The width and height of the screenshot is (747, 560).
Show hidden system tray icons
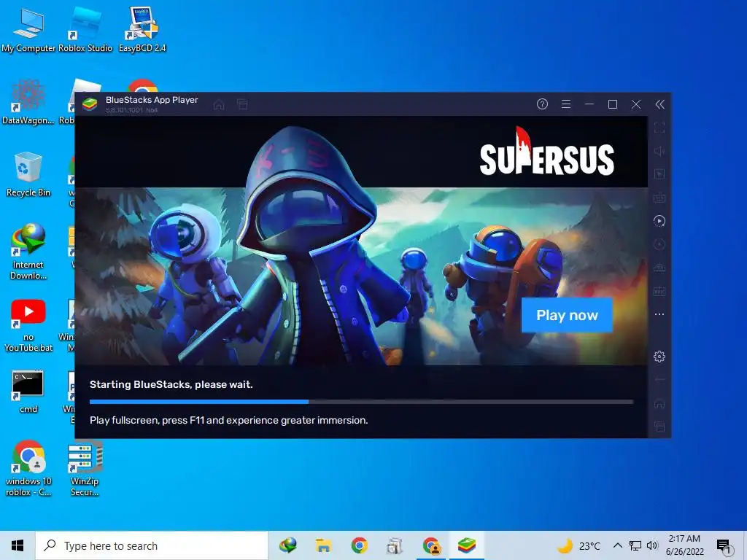617,545
